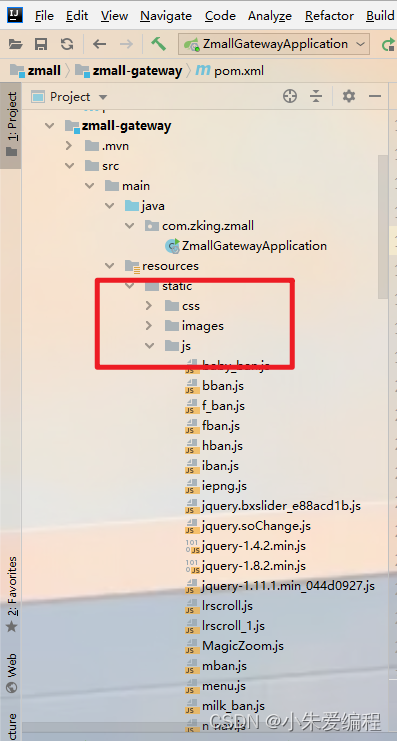The width and height of the screenshot is (397, 741).
Task: Collapse the zmall-gateway module node
Action: coord(49,126)
